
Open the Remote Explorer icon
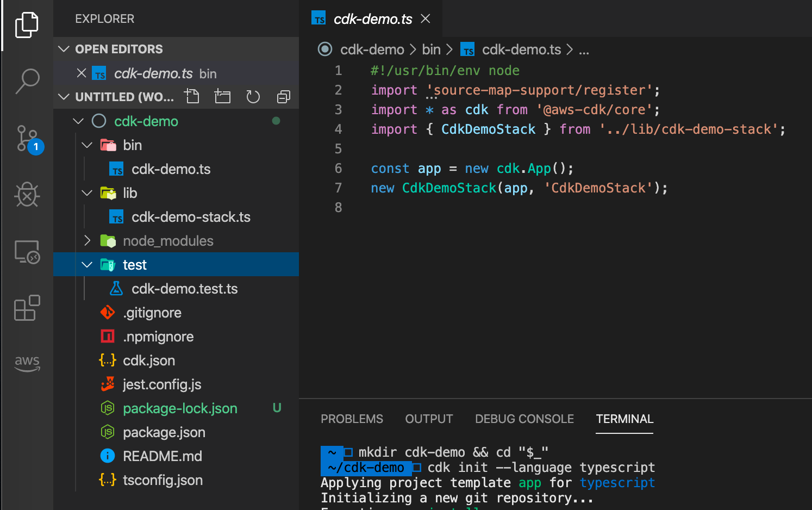click(x=27, y=252)
